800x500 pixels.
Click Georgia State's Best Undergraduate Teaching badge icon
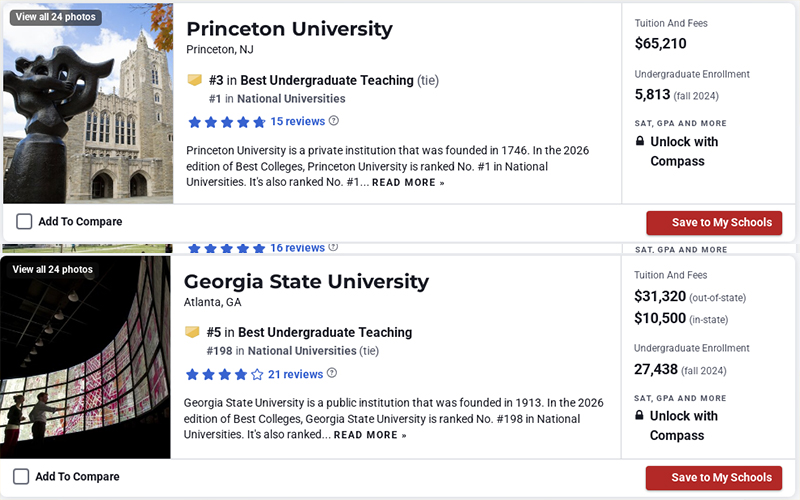(192, 332)
